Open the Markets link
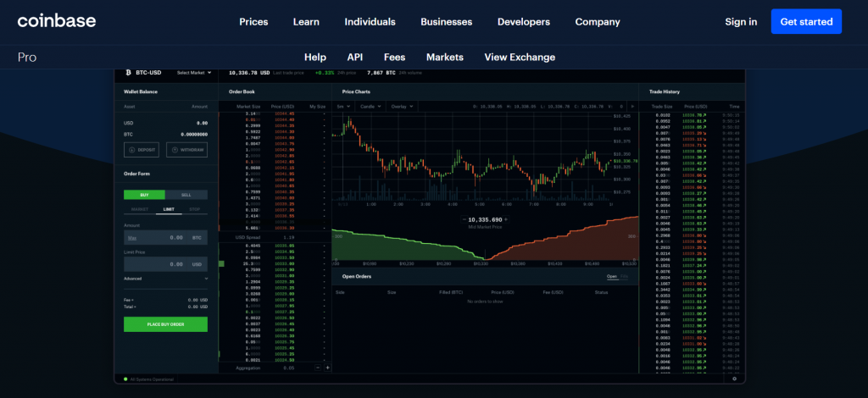Image resolution: width=868 pixels, height=398 pixels. [x=445, y=57]
